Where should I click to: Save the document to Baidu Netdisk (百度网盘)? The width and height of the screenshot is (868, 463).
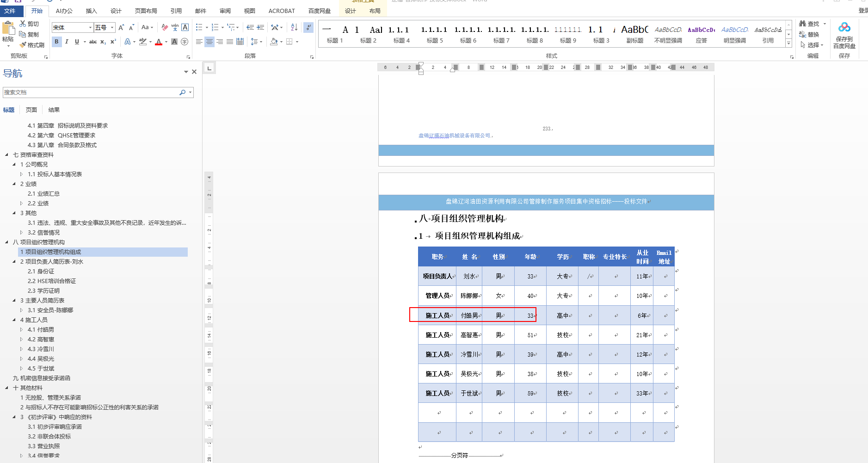pos(844,35)
